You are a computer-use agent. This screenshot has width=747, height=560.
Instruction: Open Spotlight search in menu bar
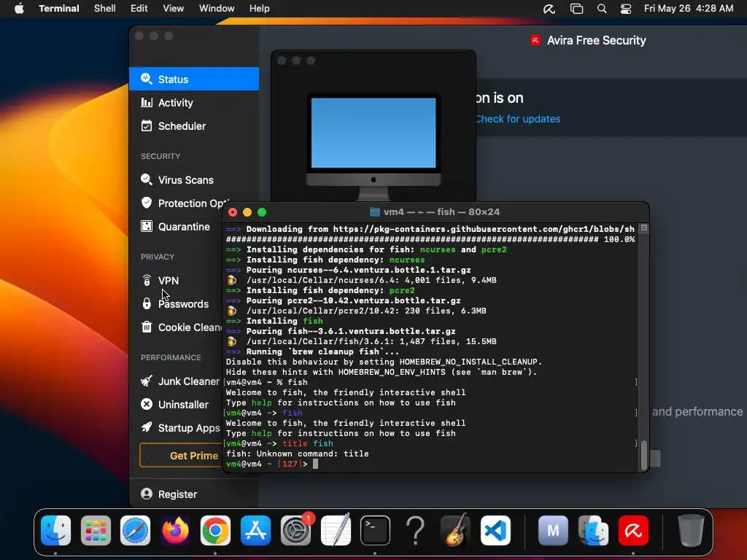pos(602,9)
